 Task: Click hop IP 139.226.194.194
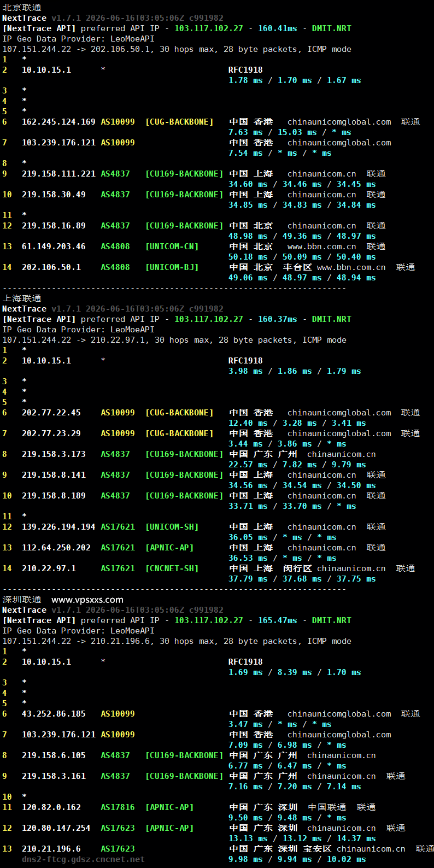pos(58,527)
